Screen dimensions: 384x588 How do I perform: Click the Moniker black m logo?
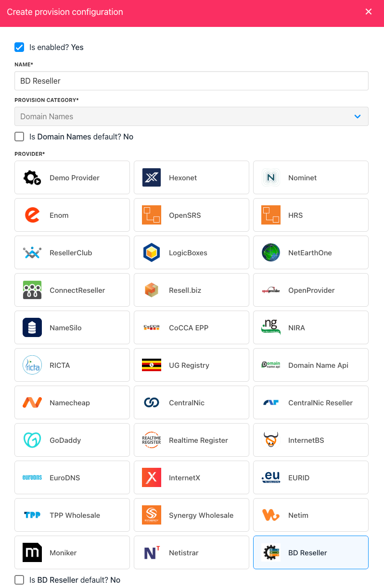point(32,553)
